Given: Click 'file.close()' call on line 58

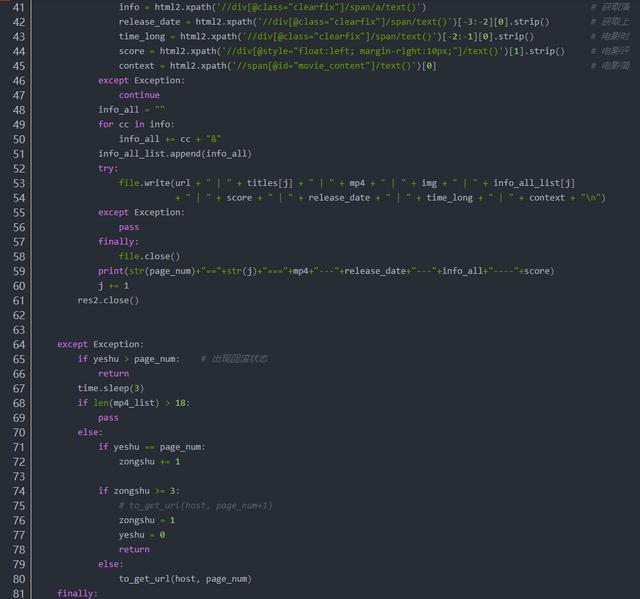Looking at the screenshot, I should 149,256.
